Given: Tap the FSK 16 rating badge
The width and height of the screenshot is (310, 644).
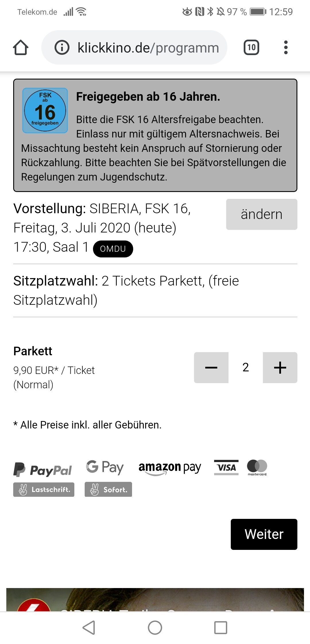Looking at the screenshot, I should pyautogui.click(x=45, y=110).
